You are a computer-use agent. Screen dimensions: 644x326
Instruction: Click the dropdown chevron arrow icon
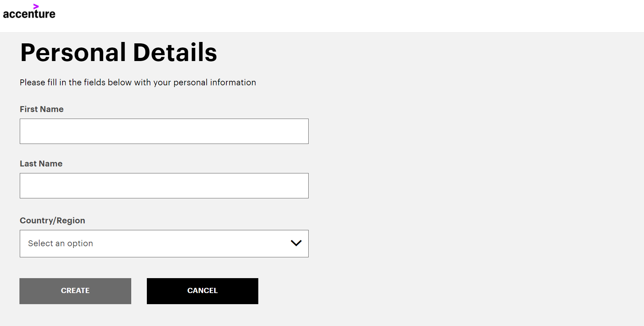pos(296,243)
